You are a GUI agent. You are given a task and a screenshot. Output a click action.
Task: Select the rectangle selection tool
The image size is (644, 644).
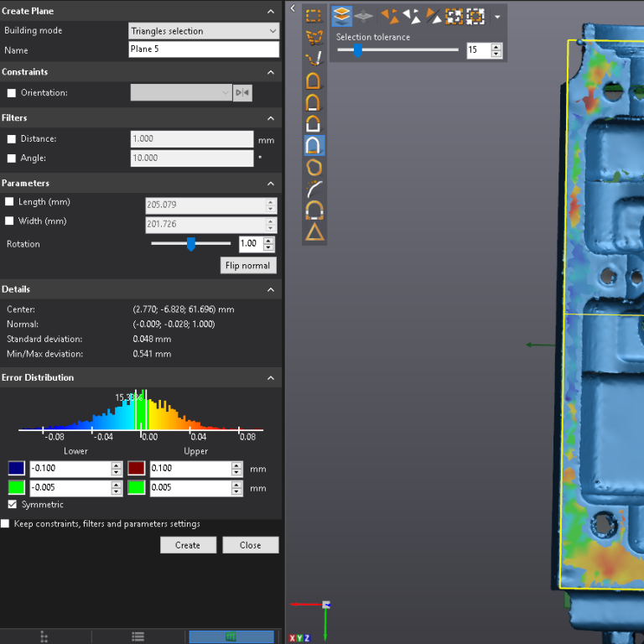[x=314, y=15]
